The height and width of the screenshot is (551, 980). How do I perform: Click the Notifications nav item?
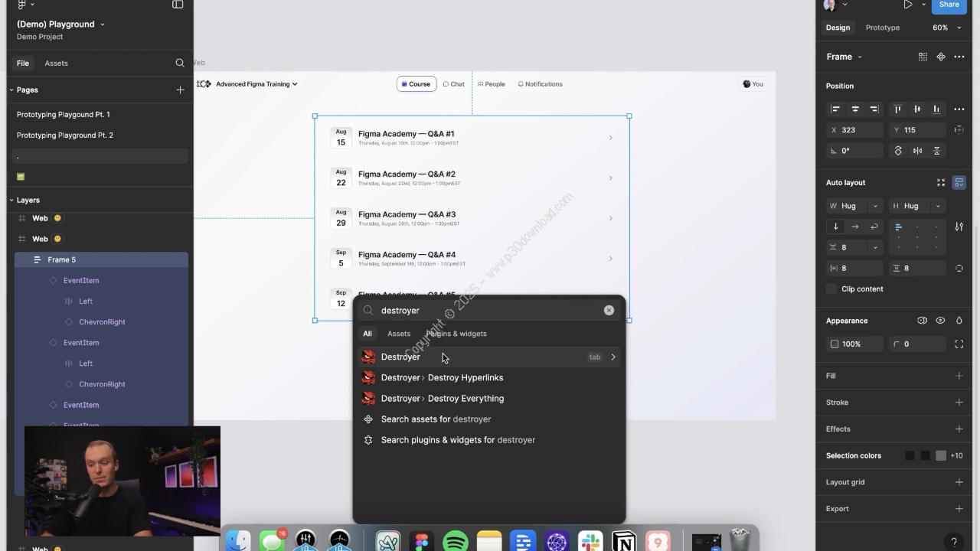pyautogui.click(x=540, y=84)
